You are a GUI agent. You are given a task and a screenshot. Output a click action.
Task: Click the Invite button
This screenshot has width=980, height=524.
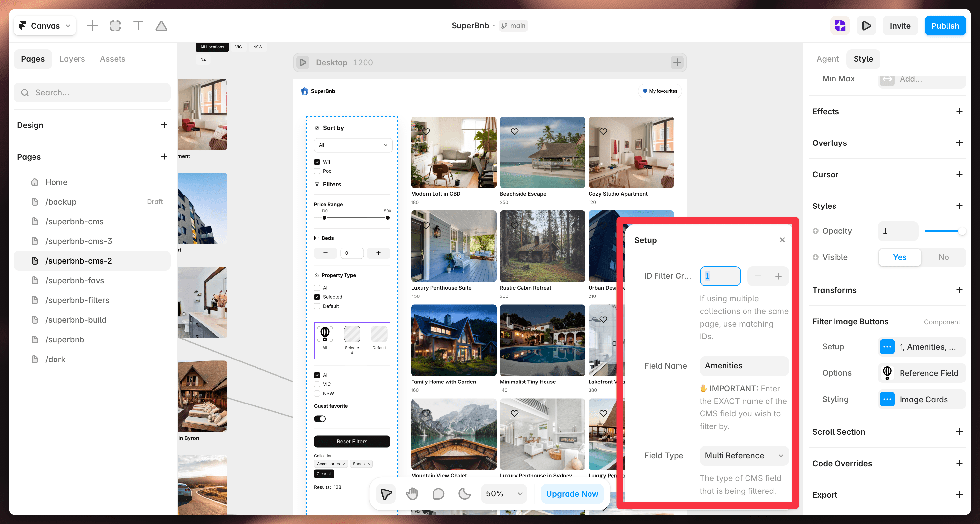click(x=900, y=26)
